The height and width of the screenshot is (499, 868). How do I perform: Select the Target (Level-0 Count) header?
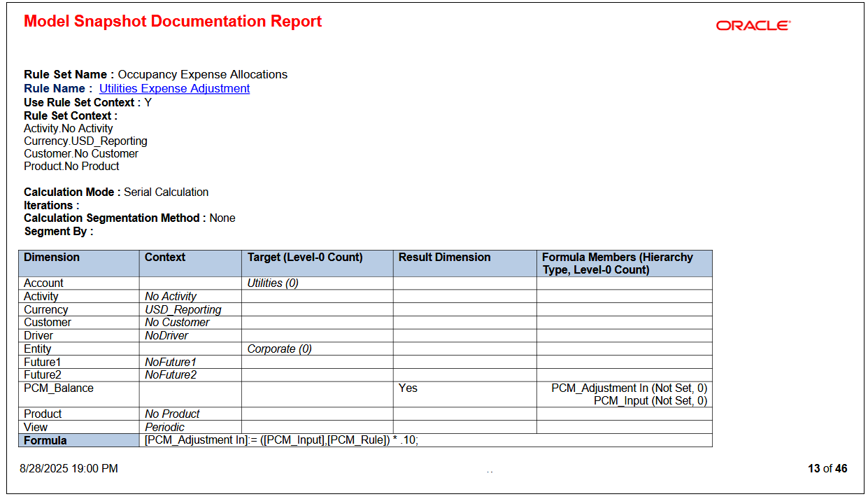[304, 257]
